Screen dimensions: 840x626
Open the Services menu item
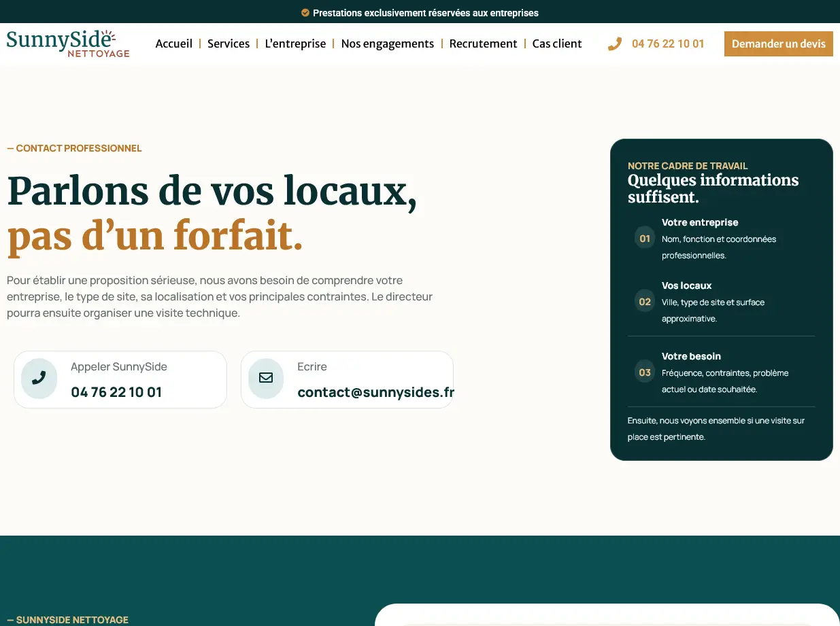point(229,44)
